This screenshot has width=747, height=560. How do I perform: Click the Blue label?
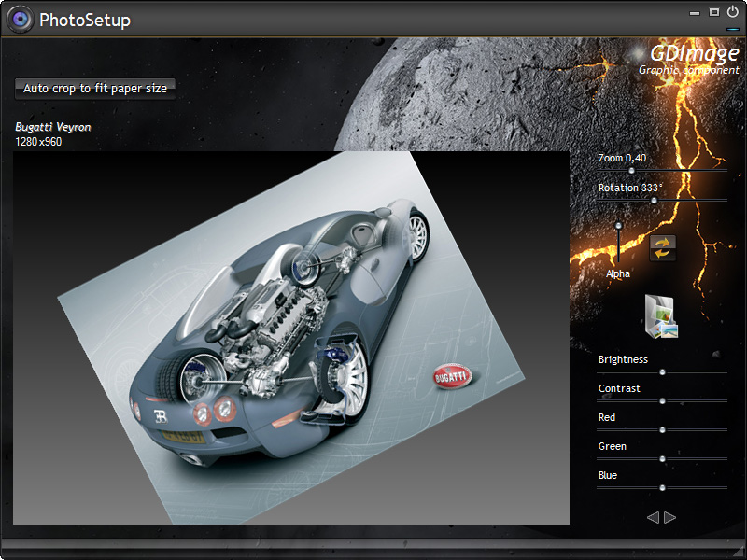point(608,475)
